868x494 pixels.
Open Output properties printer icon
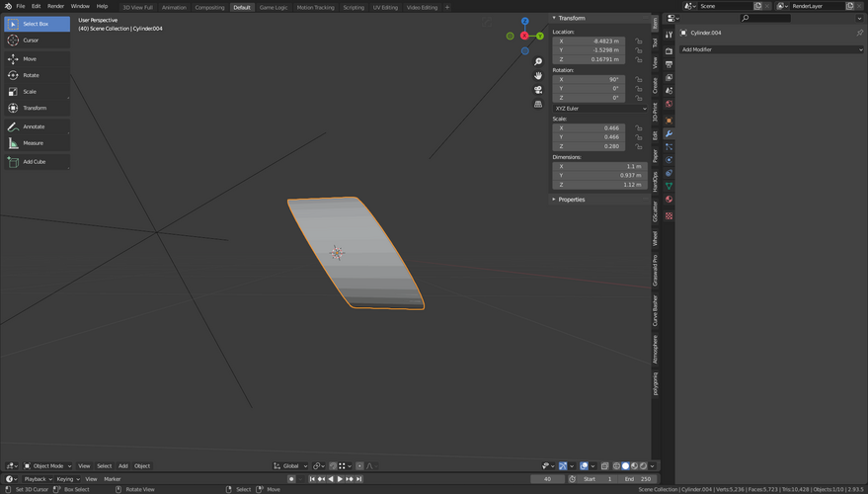pyautogui.click(x=669, y=64)
